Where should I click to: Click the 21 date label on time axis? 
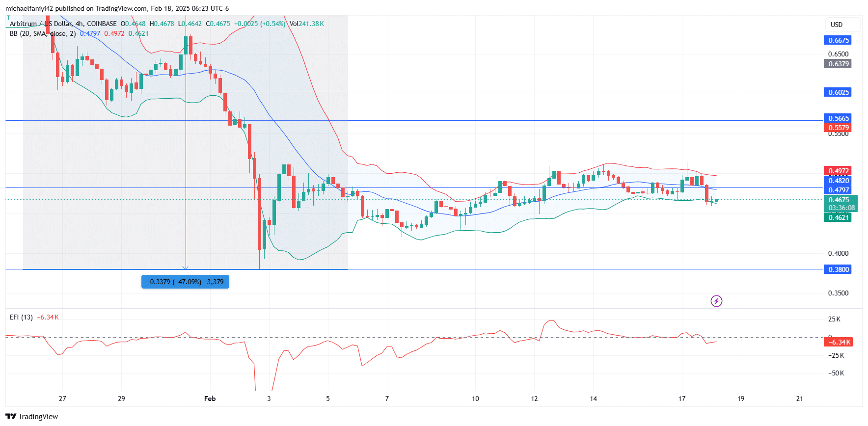(800, 399)
